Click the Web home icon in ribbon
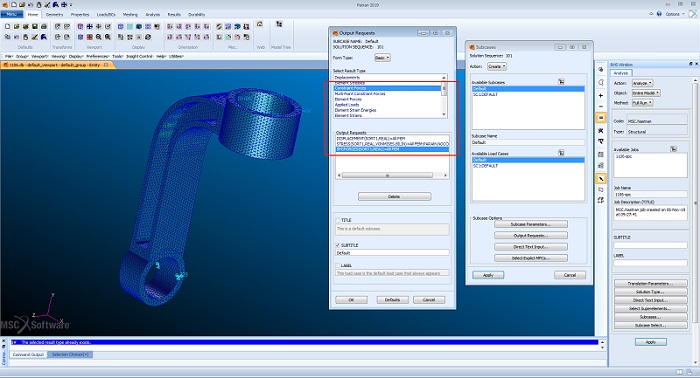Viewport: 700px width, 378px height. (x=260, y=24)
